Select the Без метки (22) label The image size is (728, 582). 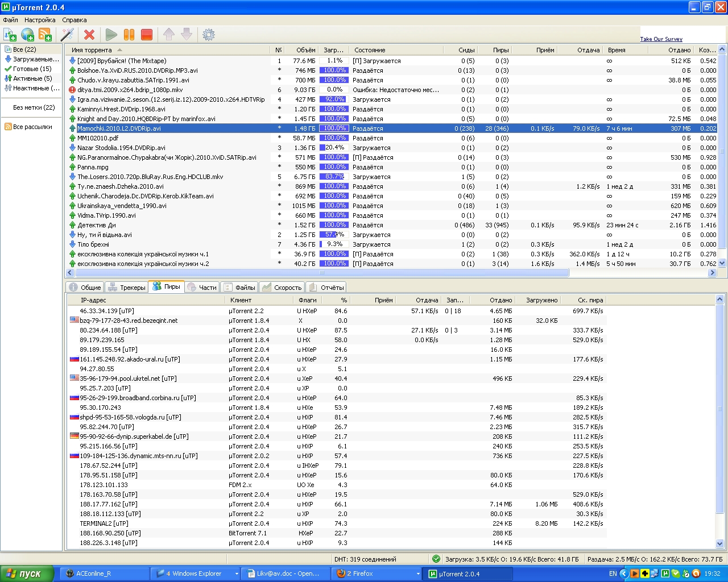pos(34,107)
